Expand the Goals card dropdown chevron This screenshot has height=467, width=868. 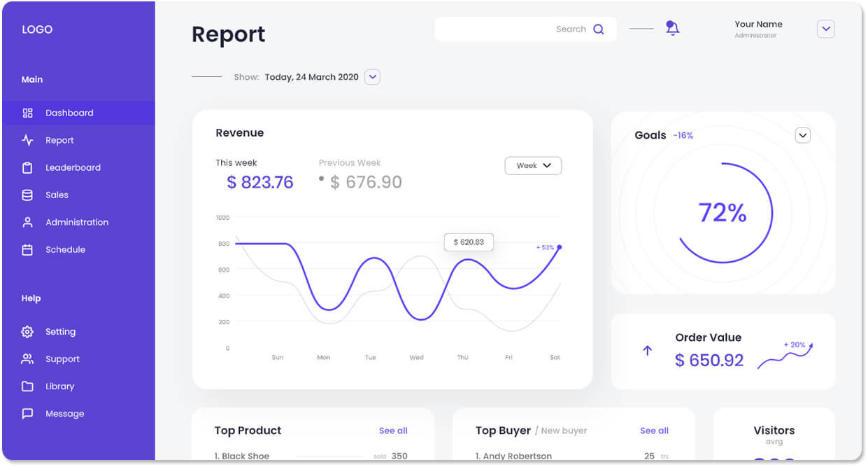point(803,135)
